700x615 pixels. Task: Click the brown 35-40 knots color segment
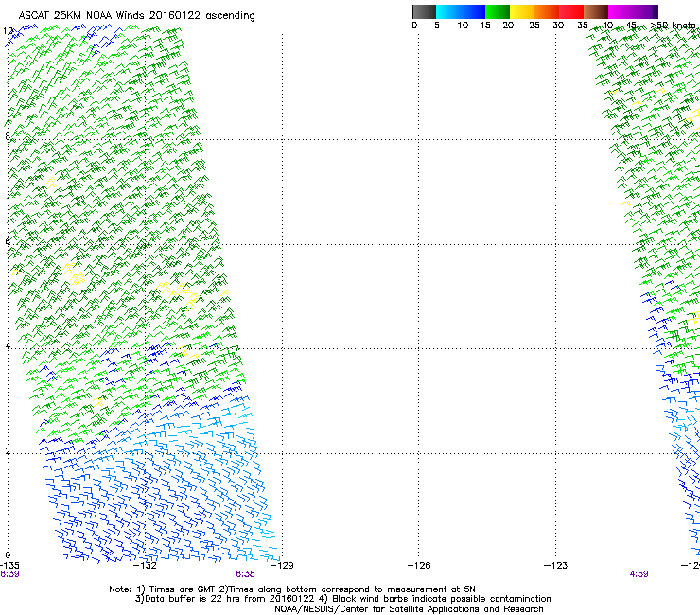tap(596, 11)
